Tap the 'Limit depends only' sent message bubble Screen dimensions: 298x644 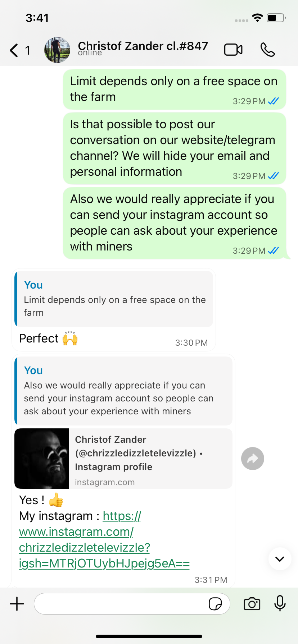click(174, 89)
